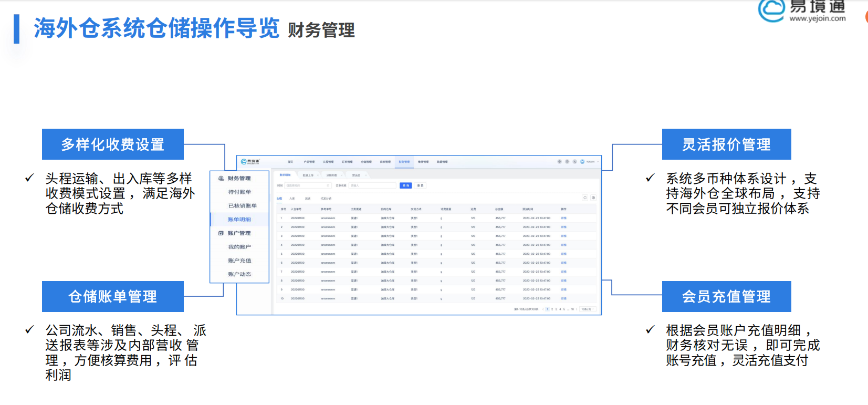Click the 多样化收费设置 blue label
Image resolution: width=868 pixels, height=405 pixels.
pyautogui.click(x=113, y=144)
